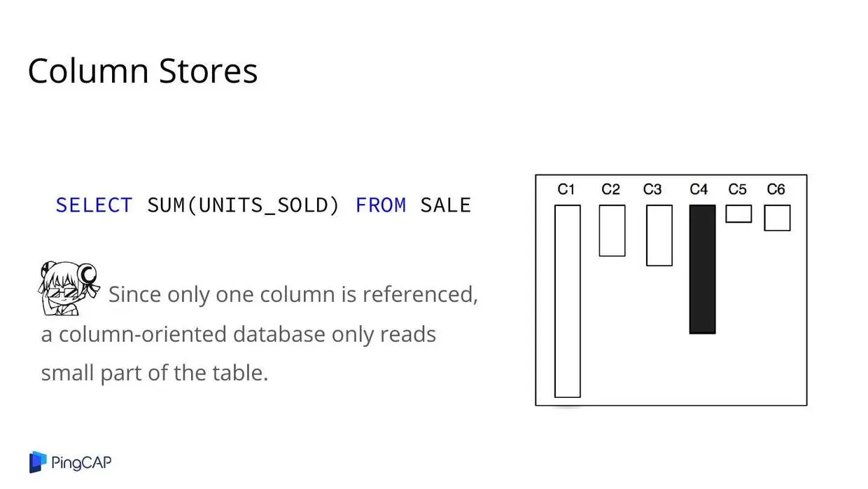
Task: Click the C6 column label
Action: [776, 189]
